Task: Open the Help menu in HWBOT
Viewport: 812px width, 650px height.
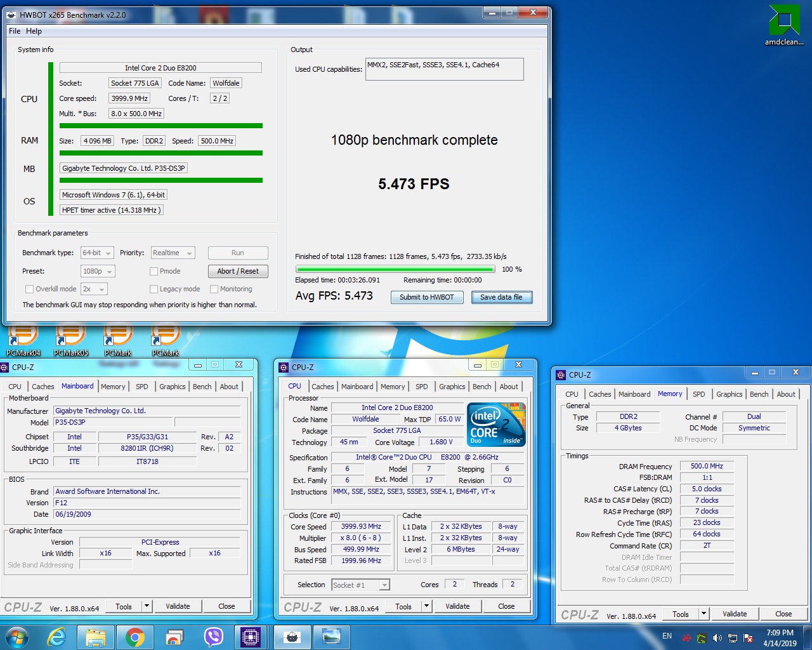Action: click(x=34, y=31)
